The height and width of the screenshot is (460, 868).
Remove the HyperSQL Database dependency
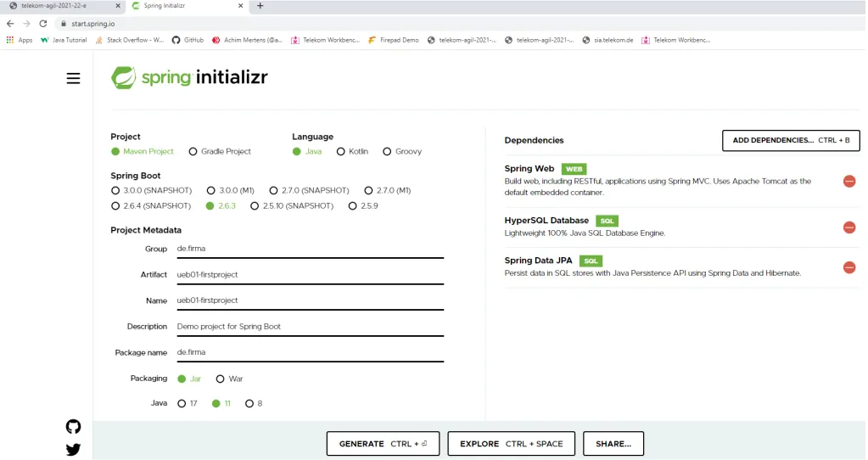(x=849, y=227)
